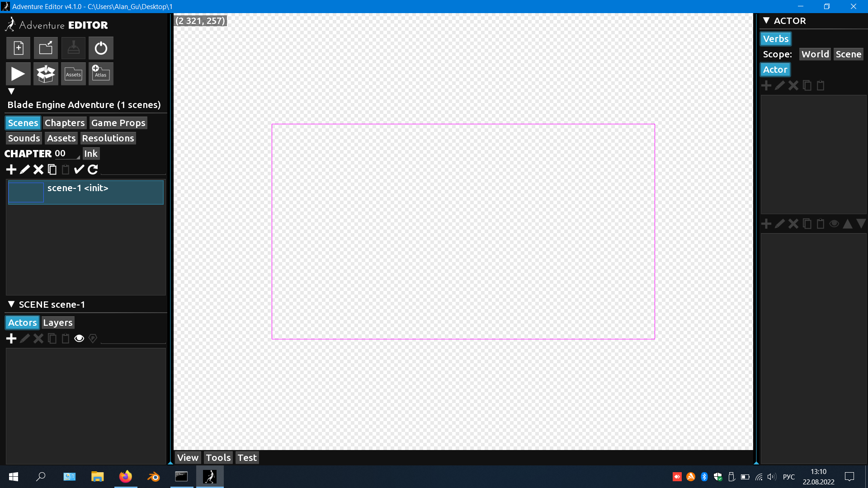
Task: Collapse the ACTOR panel triangle
Action: (x=766, y=20)
